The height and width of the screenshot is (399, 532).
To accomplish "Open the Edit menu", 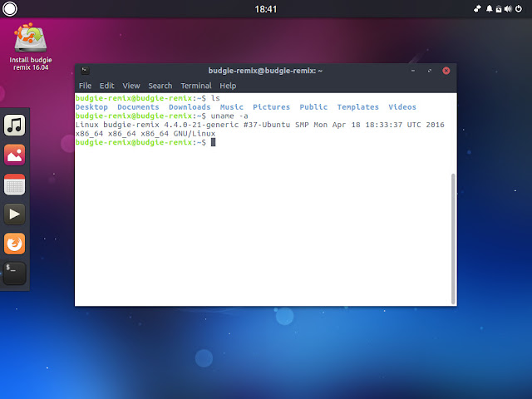I will coord(106,86).
